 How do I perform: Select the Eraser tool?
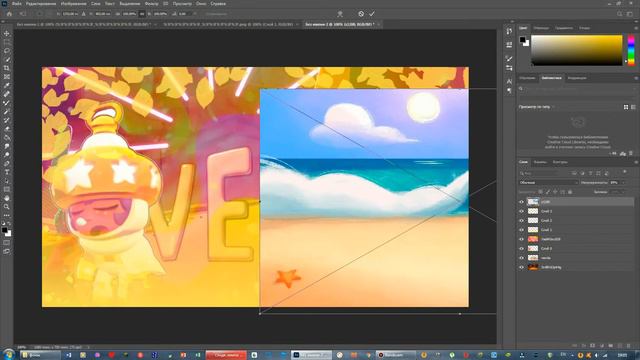tap(7, 129)
